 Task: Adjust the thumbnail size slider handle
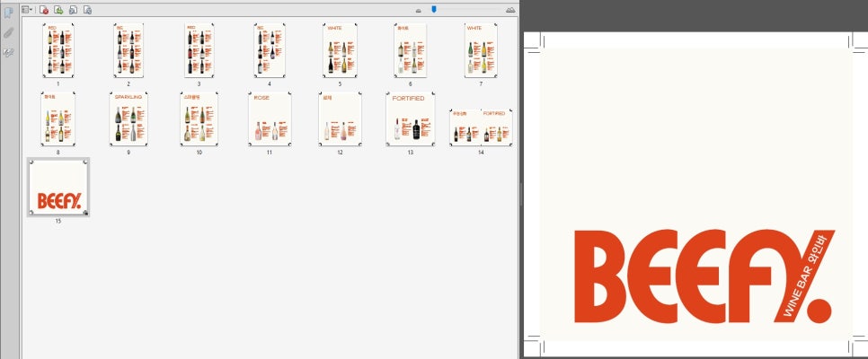pyautogui.click(x=434, y=9)
